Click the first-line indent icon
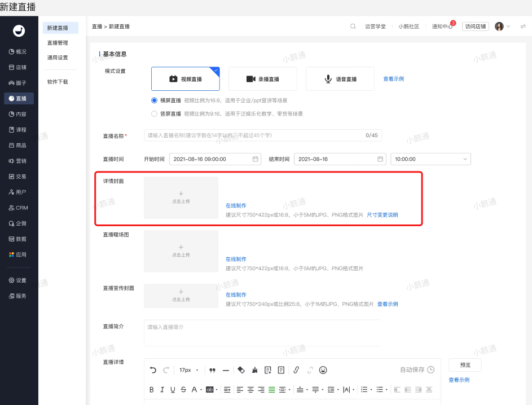This screenshot has height=405, width=532. pyautogui.click(x=227, y=390)
